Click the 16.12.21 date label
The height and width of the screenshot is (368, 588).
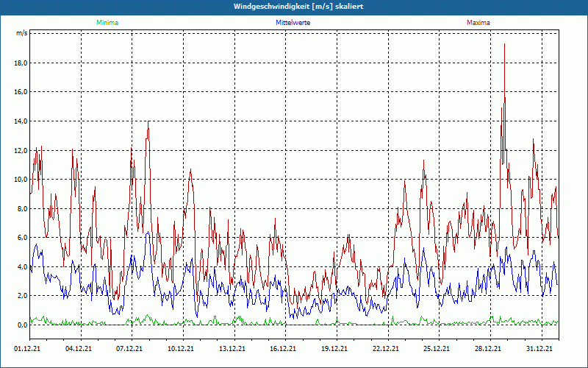(283, 349)
